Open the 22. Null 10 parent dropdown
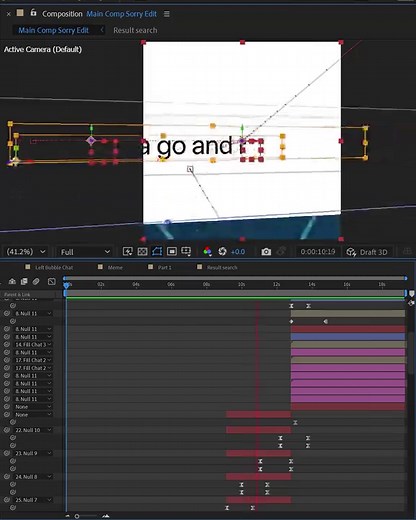 click(33, 430)
